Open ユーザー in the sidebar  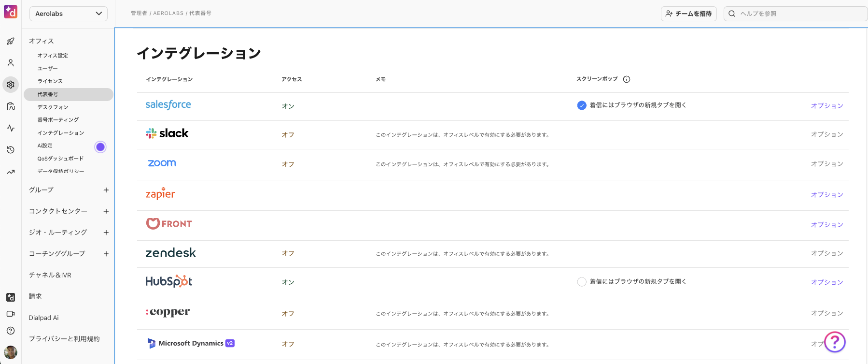[x=47, y=69]
